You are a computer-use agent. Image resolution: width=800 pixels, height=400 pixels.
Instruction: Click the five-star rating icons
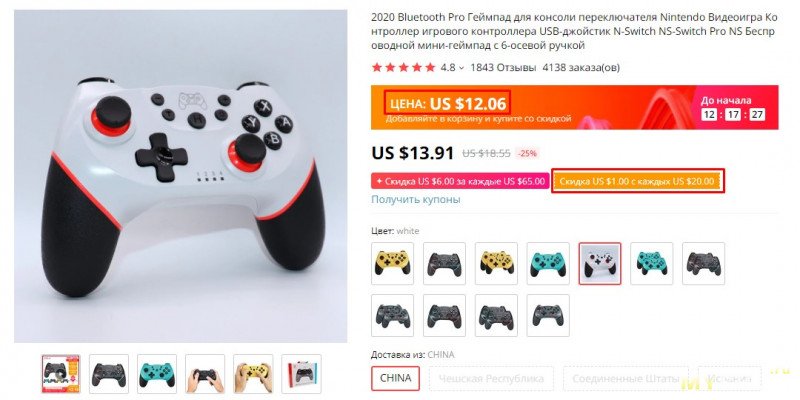(404, 67)
